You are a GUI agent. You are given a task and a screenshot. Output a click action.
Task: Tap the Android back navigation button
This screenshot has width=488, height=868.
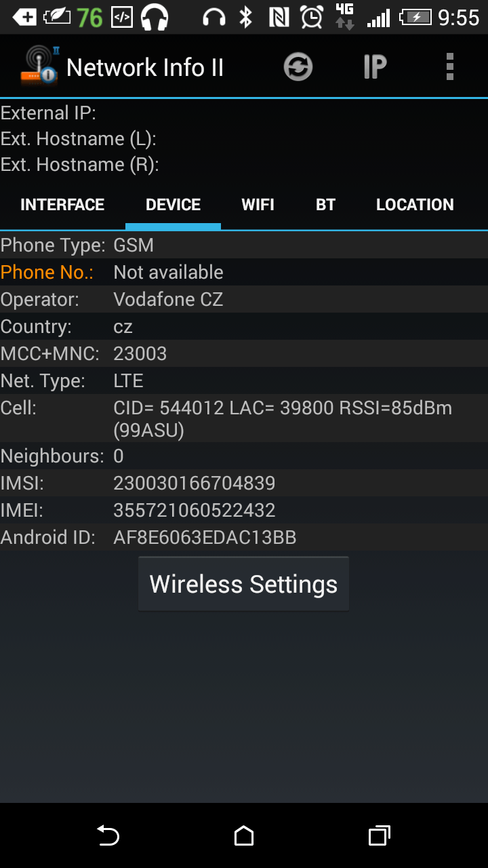[x=108, y=835]
